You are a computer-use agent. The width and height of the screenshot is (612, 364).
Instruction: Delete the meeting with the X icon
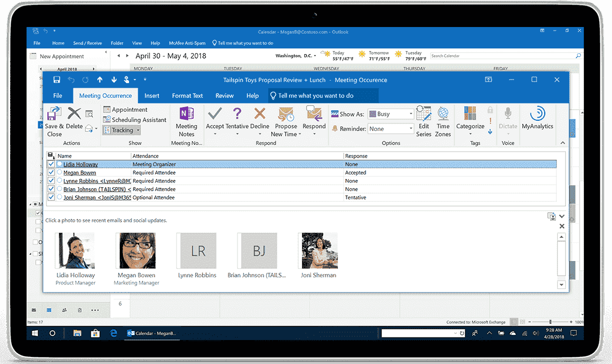pyautogui.click(x=74, y=114)
